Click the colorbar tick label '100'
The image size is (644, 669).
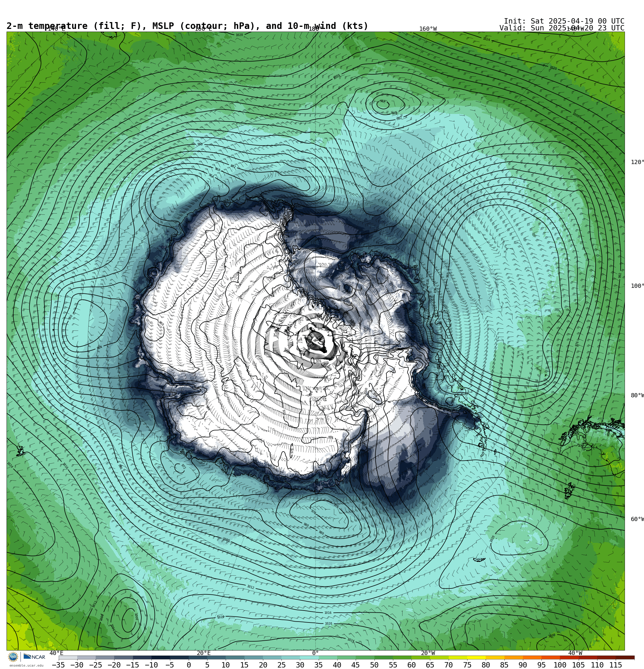click(560, 665)
